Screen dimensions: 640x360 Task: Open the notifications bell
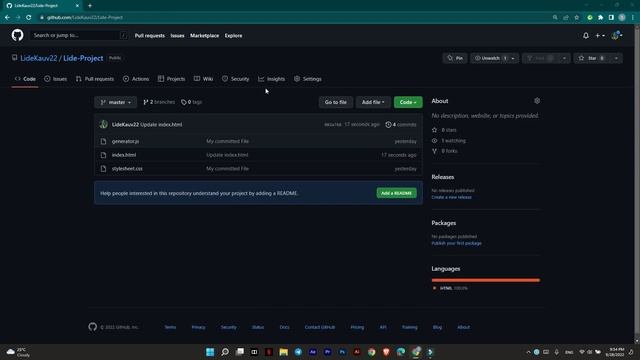(586, 36)
